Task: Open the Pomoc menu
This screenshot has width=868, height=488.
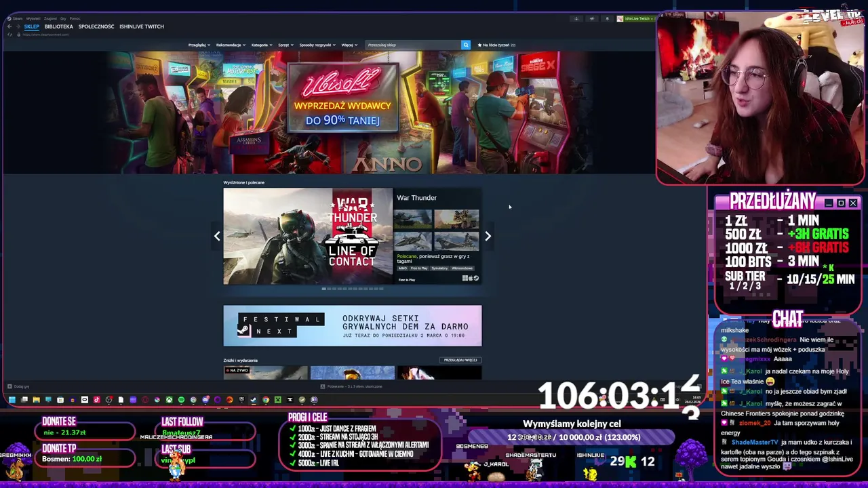Action: [75, 19]
